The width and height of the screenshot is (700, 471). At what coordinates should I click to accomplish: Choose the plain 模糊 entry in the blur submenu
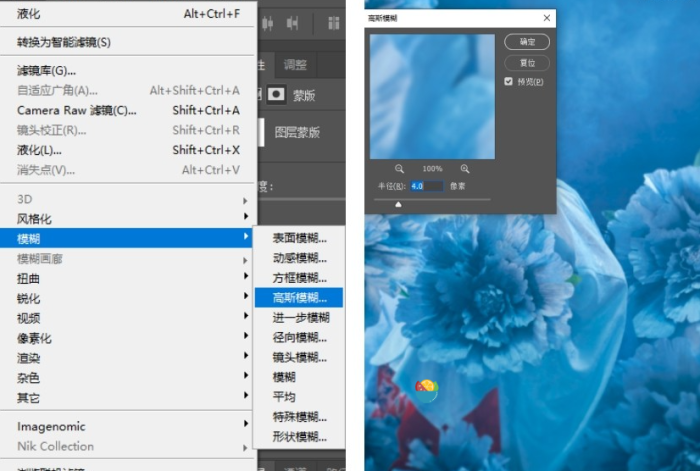[299, 377]
